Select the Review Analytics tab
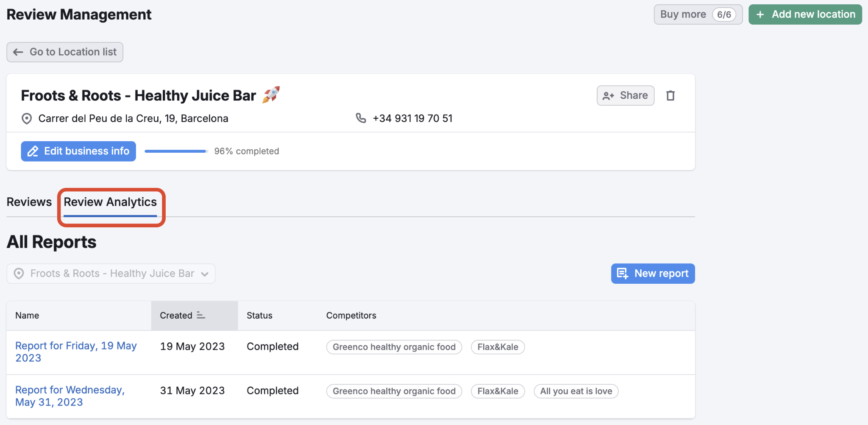Screen dimensions: 868x425 pyautogui.click(x=110, y=202)
